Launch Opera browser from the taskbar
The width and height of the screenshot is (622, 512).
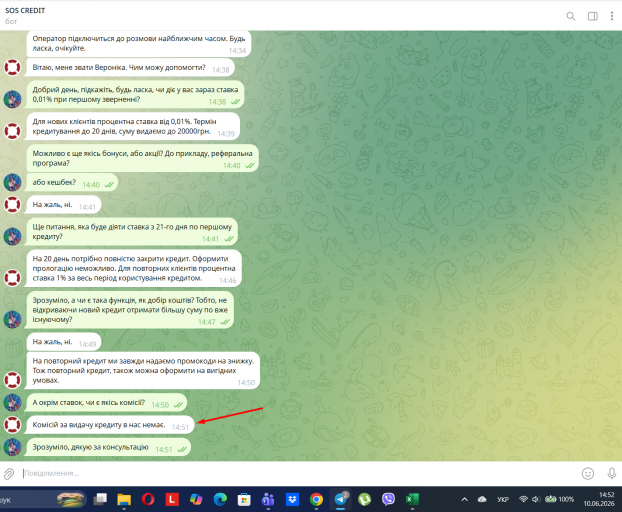148,499
